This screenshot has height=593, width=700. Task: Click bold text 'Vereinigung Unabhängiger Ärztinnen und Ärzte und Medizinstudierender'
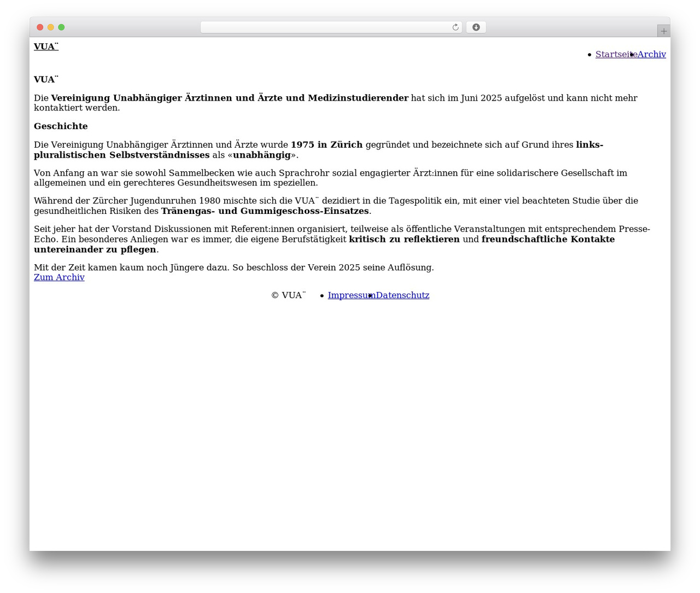click(230, 98)
